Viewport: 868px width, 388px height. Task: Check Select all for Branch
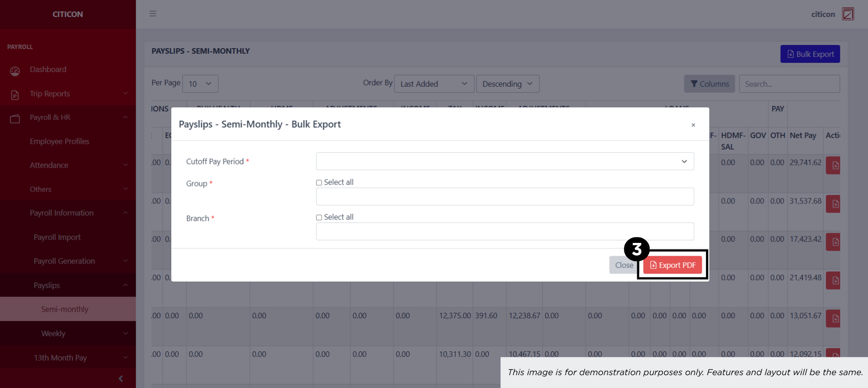pos(319,218)
